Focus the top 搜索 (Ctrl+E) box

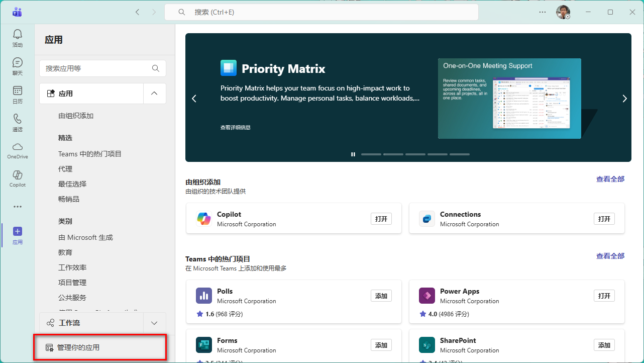click(321, 12)
